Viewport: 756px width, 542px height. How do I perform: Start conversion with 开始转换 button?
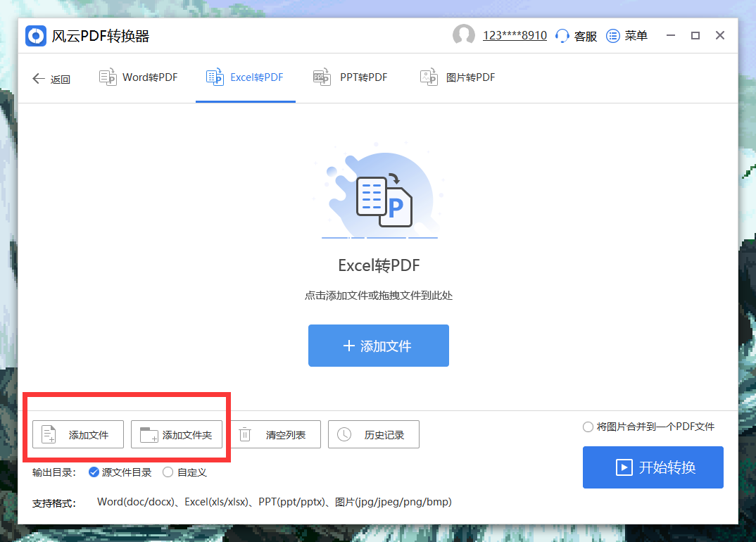tap(653, 467)
